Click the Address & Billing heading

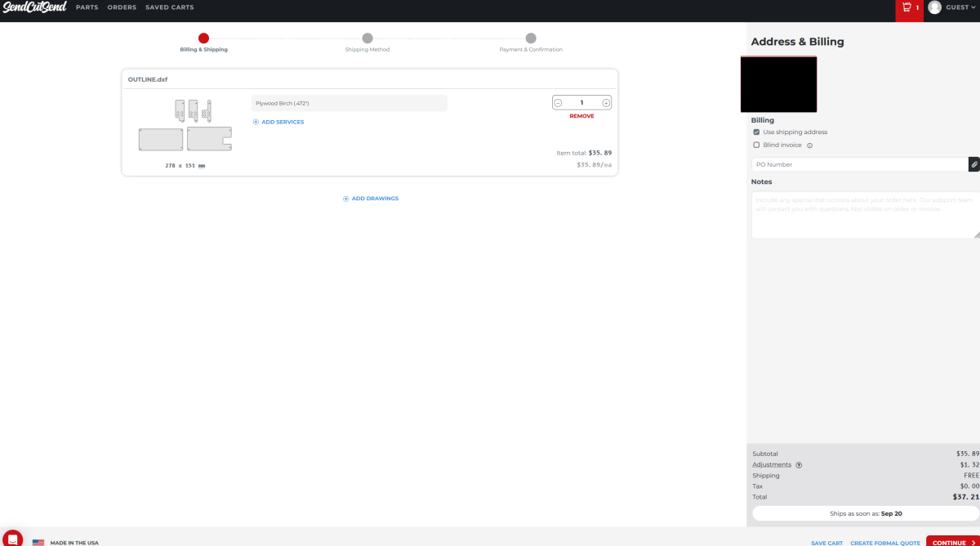coord(797,42)
